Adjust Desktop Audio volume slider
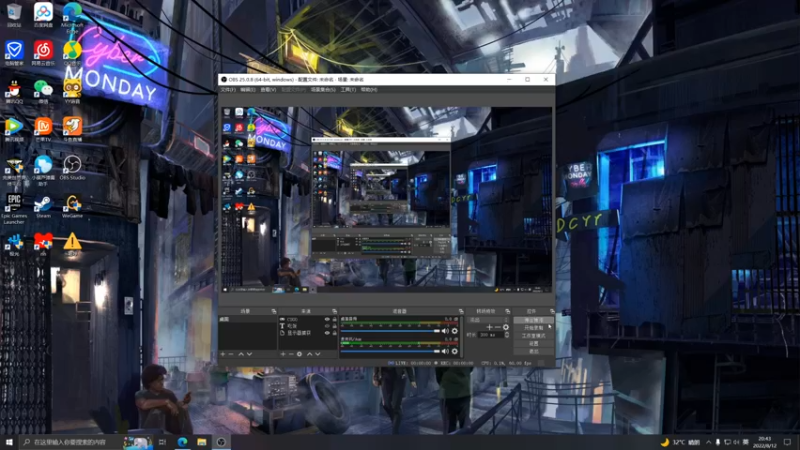 390,331
